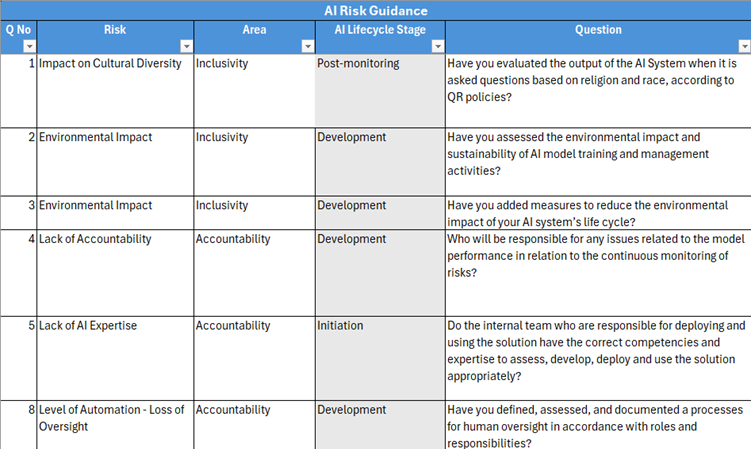This screenshot has width=751, height=449.
Task: Open the AI Lifecycle Stage filter dropdown
Action: pyautogui.click(x=437, y=46)
